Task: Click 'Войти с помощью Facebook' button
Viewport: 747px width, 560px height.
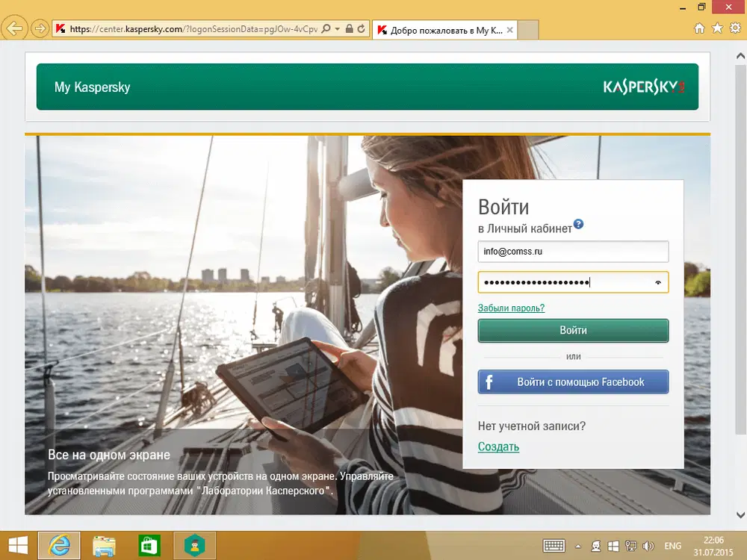Action: click(573, 382)
